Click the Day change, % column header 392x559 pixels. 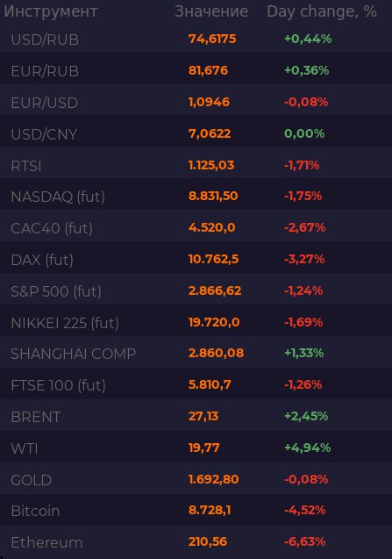pos(322,11)
